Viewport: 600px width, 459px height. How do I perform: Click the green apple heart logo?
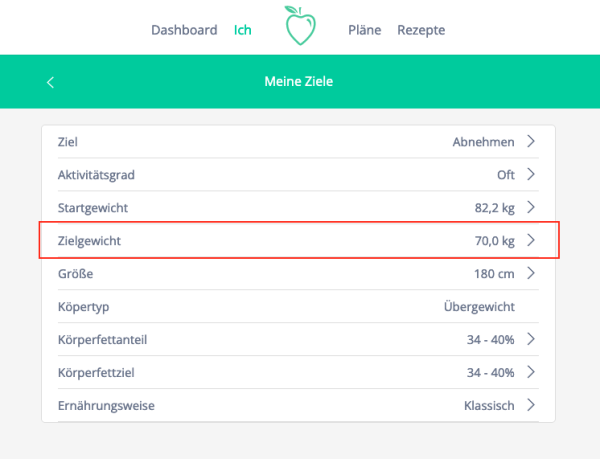tap(299, 27)
